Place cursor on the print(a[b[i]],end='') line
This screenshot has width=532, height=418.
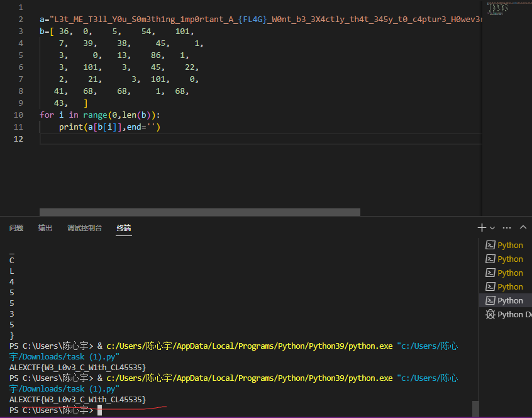tap(109, 127)
